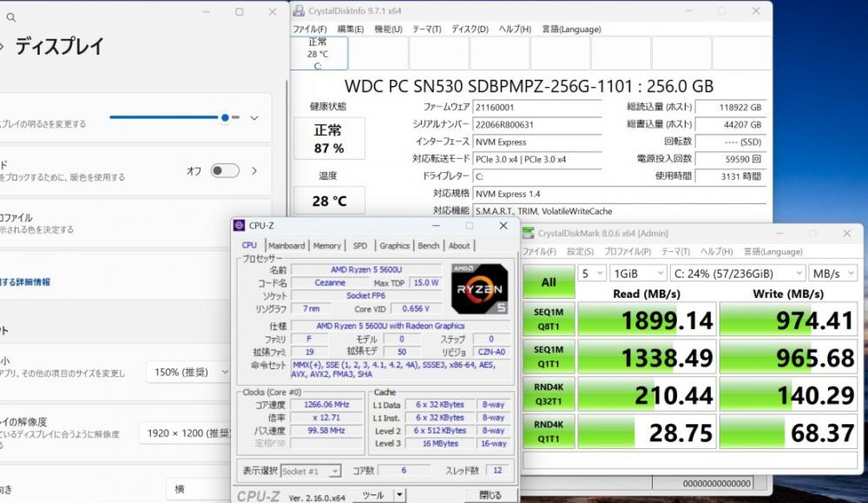The image size is (868, 503).
Task: Open the CrystalDiskMark 設定(S) menu
Action: (580, 252)
